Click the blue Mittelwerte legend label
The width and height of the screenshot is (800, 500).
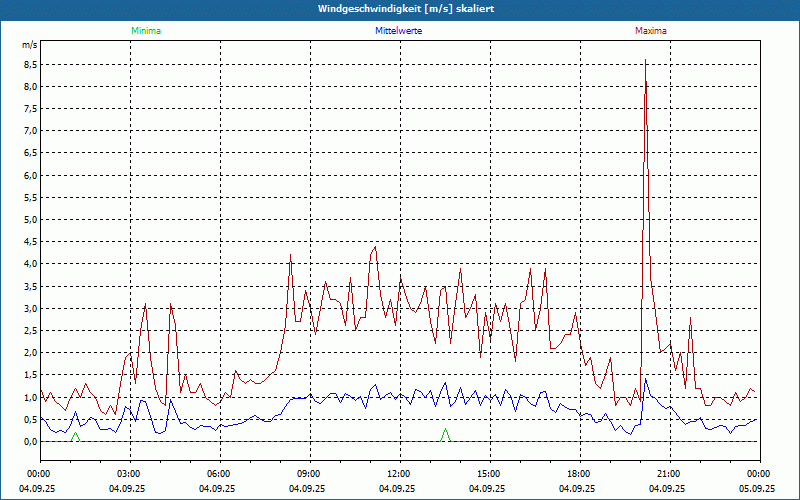pos(398,31)
